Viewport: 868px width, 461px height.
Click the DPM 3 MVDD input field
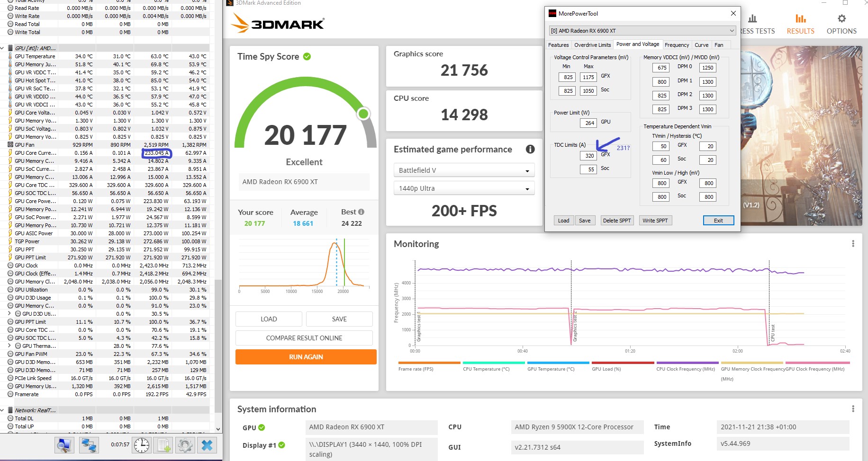708,109
